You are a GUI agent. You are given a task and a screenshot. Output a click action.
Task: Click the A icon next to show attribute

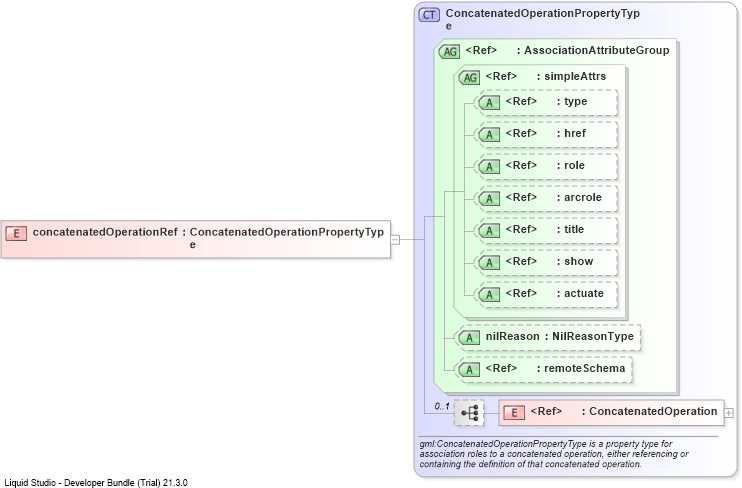pyautogui.click(x=489, y=263)
